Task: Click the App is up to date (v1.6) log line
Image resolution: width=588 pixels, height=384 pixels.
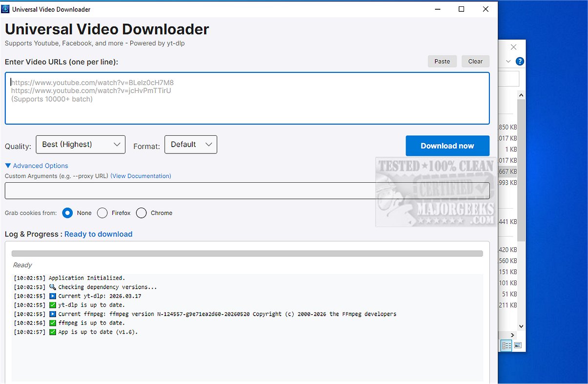Action: pyautogui.click(x=76, y=332)
